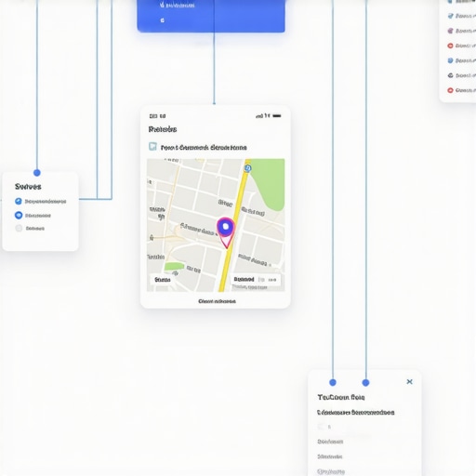The width and height of the screenshot is (476, 476).
Task: Click the small green park at the map's bottom-left
Action: (174, 266)
